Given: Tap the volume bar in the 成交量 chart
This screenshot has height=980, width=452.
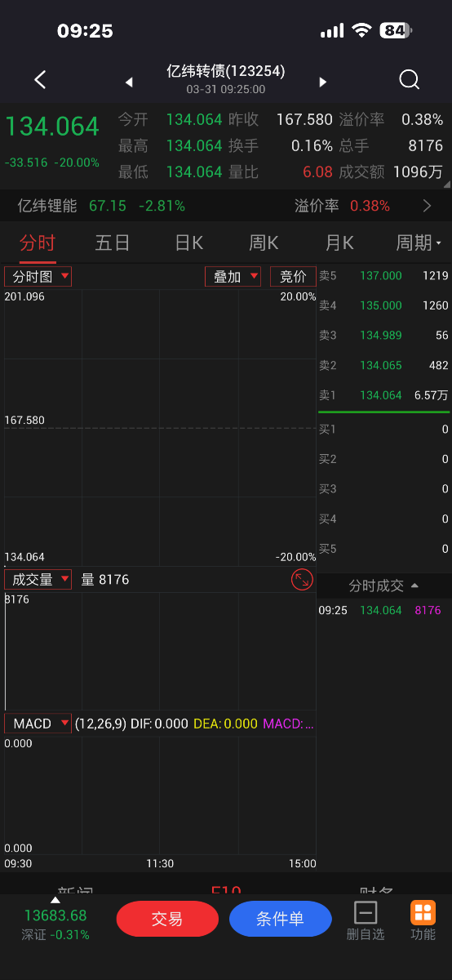Looking at the screenshot, I should (x=5, y=652).
